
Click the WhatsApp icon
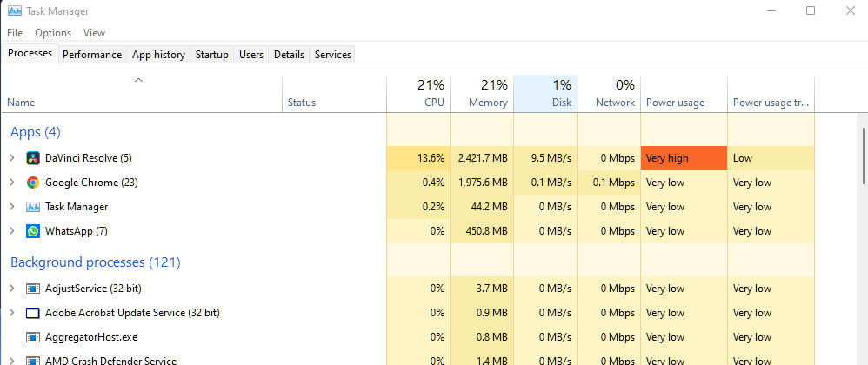tap(33, 231)
